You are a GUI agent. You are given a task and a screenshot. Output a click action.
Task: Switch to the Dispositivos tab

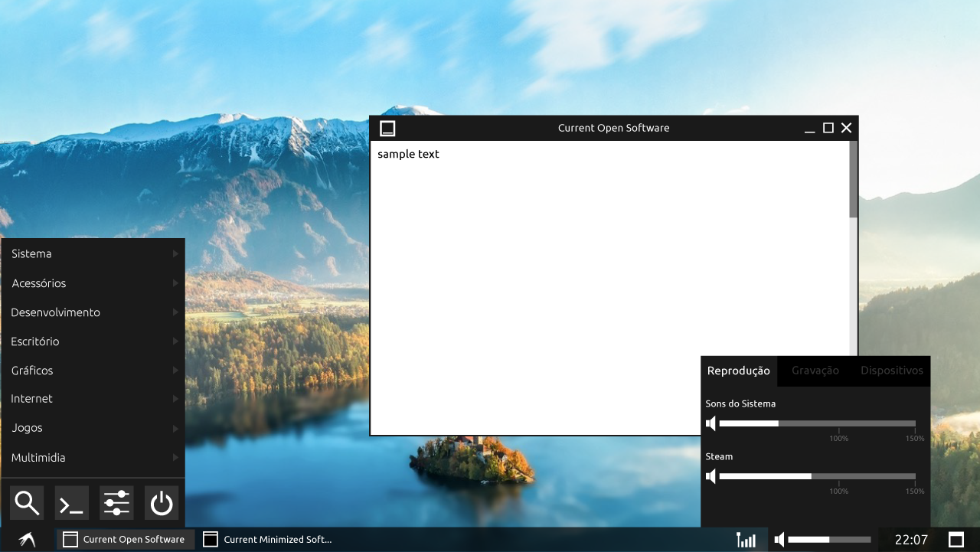click(x=892, y=371)
